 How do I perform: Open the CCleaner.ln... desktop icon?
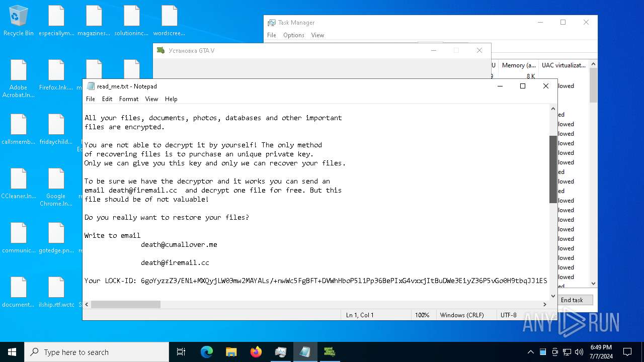[19, 184]
